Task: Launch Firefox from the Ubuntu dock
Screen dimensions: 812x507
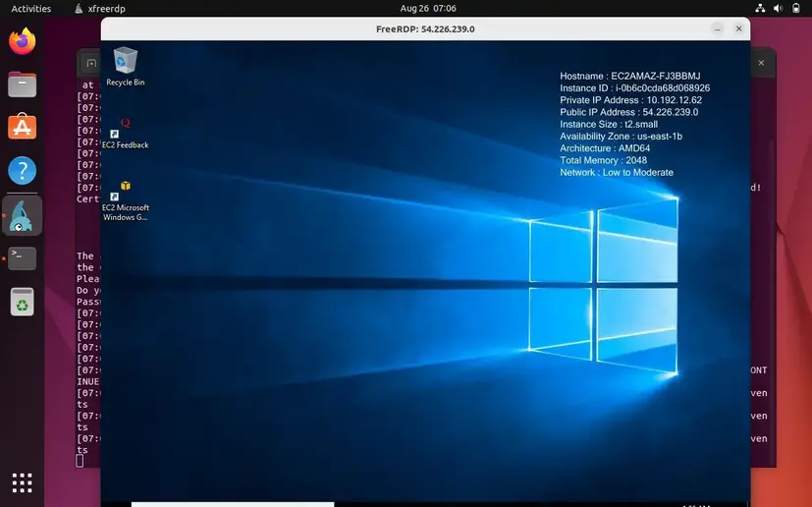Action: click(x=22, y=41)
